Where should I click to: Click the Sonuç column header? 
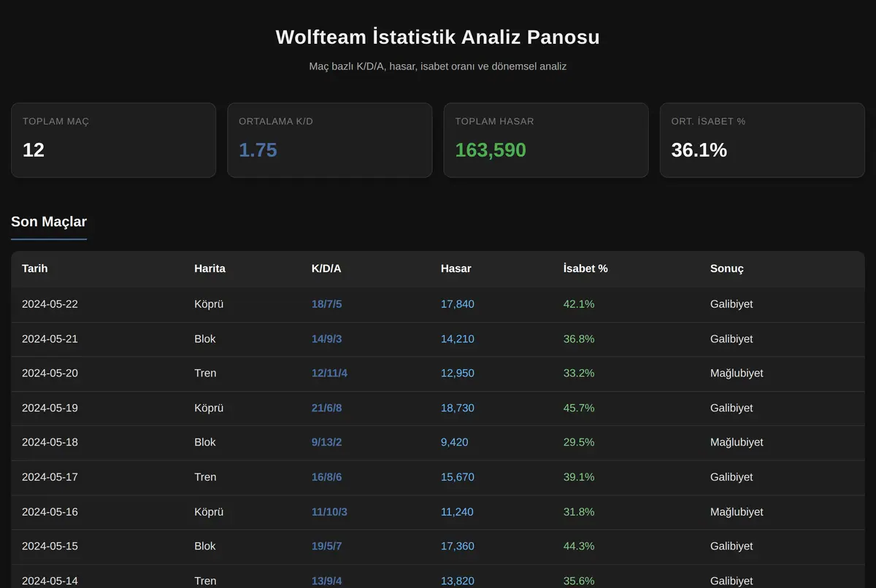(x=727, y=268)
